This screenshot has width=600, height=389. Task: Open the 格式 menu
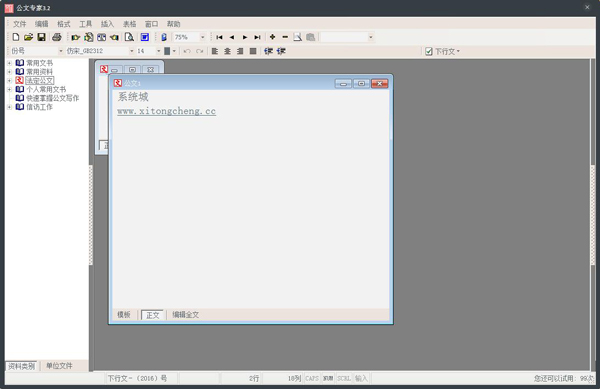(x=64, y=24)
